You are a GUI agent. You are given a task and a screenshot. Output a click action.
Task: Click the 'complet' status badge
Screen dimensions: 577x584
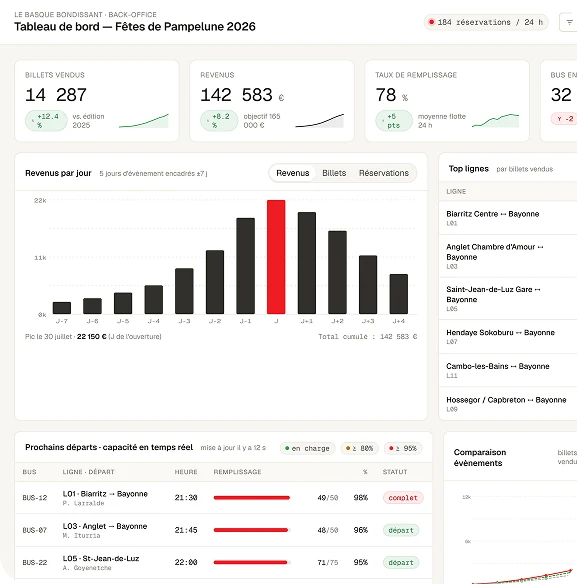pyautogui.click(x=403, y=498)
